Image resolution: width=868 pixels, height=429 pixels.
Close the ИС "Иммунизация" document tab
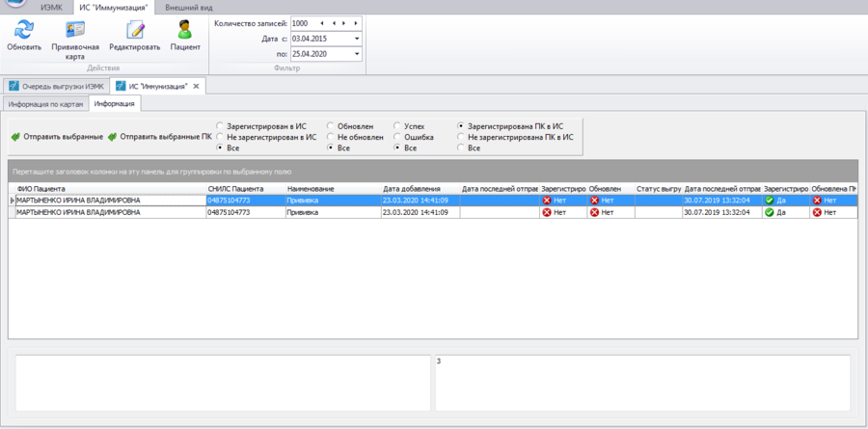pos(196,86)
